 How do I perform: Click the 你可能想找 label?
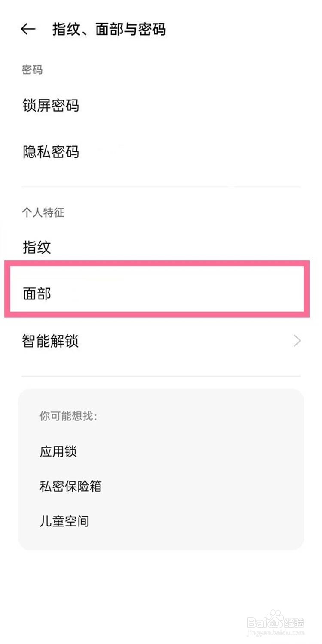[69, 416]
